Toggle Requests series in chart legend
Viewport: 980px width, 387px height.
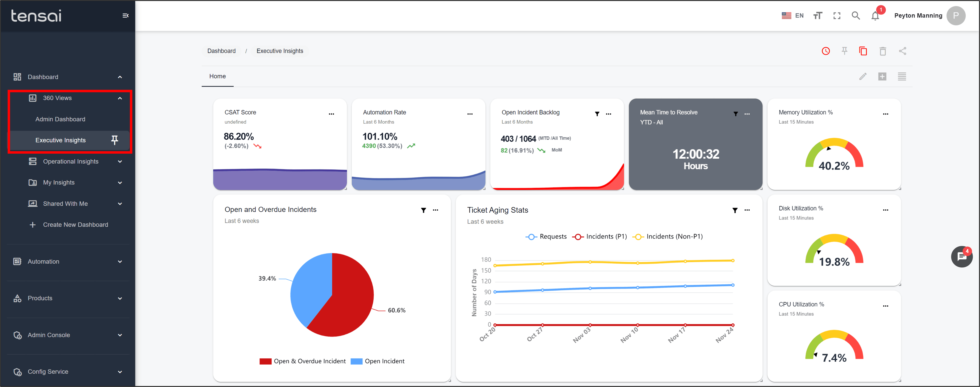546,237
